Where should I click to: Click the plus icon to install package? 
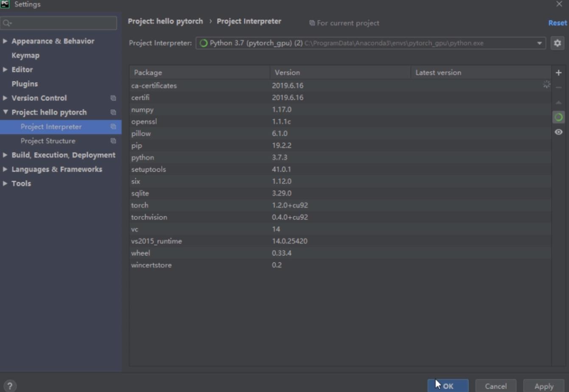(x=559, y=73)
